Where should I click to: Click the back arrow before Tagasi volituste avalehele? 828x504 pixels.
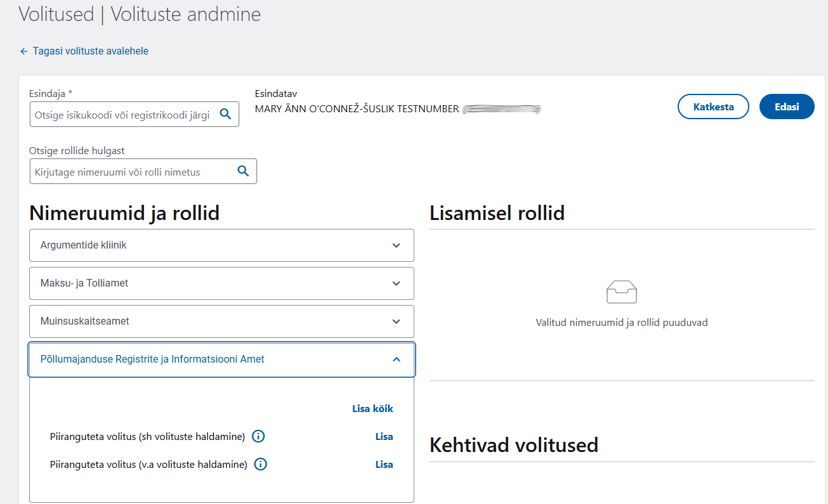pyautogui.click(x=23, y=51)
